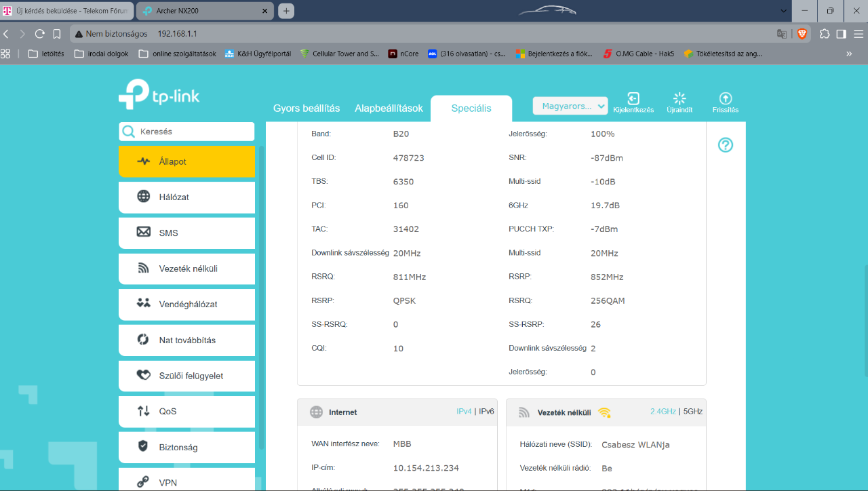Open the help question mark icon
Image resolution: width=868 pixels, height=491 pixels.
[726, 144]
